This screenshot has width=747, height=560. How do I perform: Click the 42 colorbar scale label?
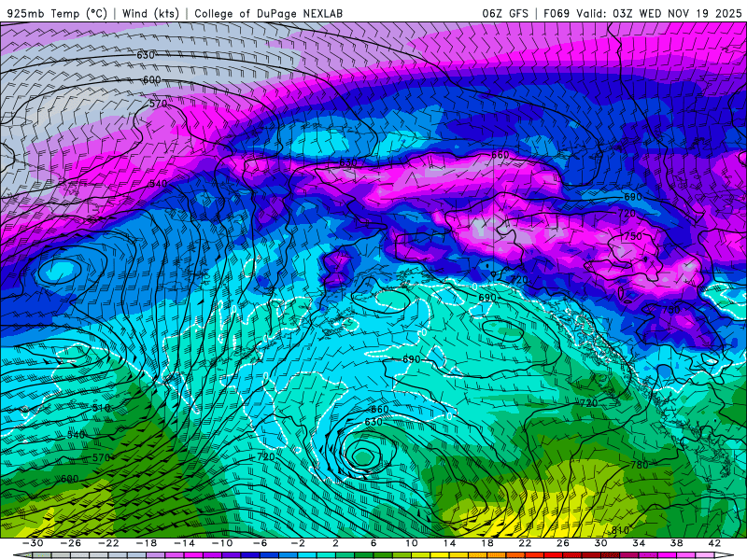[714, 543]
